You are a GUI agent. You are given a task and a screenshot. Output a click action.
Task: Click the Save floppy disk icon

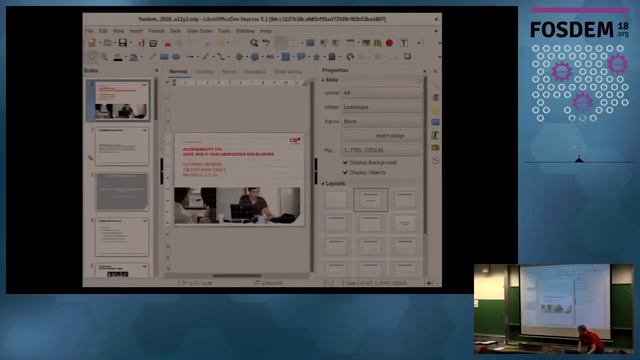point(122,43)
